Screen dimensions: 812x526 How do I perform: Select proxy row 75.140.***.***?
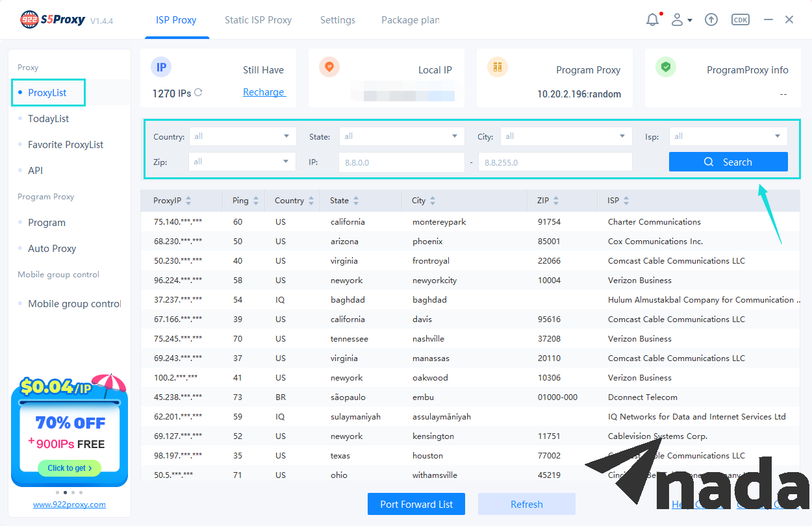(x=470, y=222)
